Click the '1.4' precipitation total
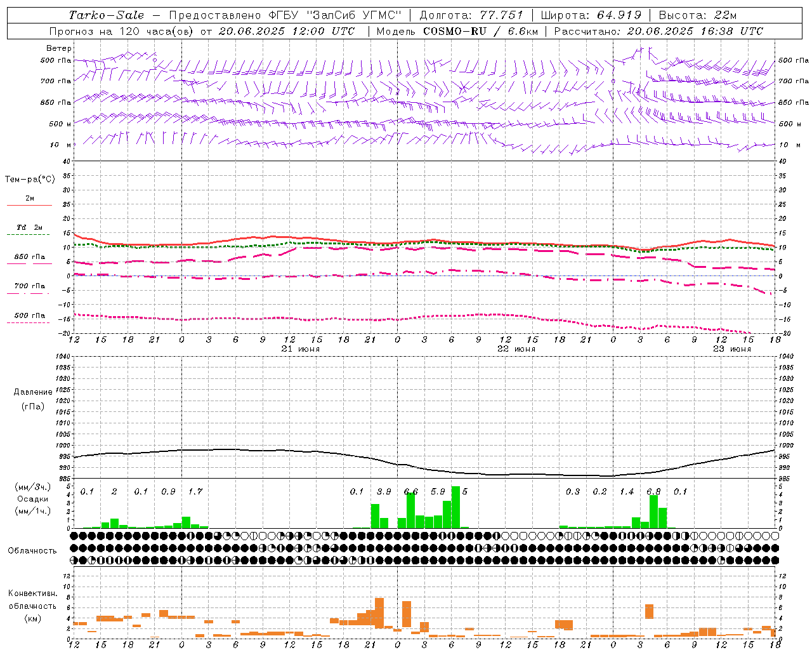Screen dimensions: 812x650 627,492
